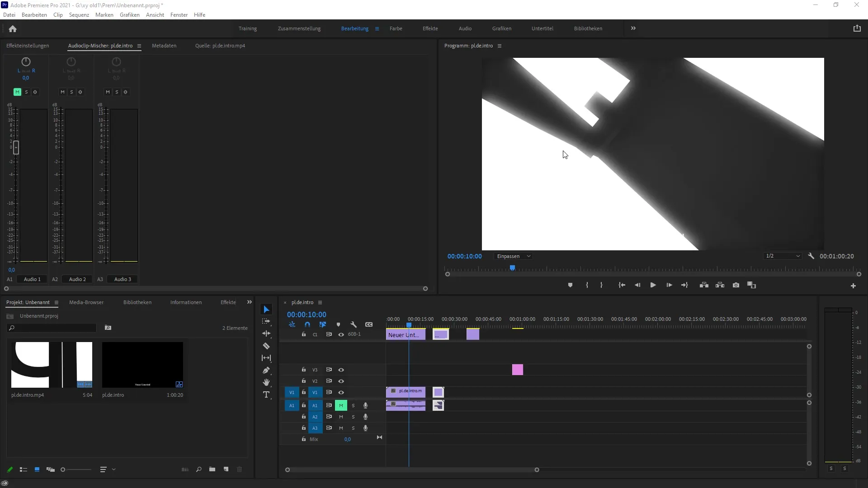Open the Program monitor button editor plus
Screen dimensions: 868x488
[x=853, y=286]
